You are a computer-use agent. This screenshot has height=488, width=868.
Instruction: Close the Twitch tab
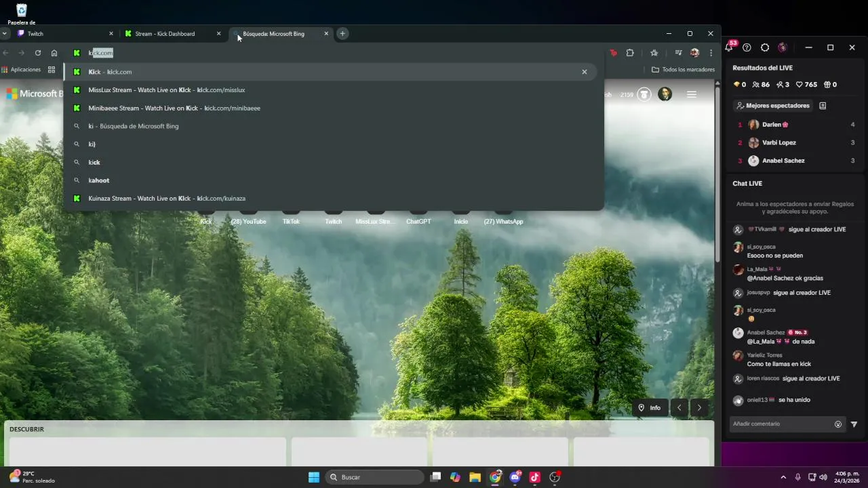(x=111, y=33)
